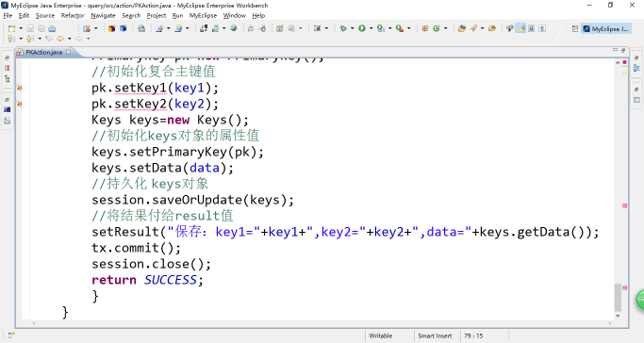
Task: Click the top icon in left sidebar
Action: click(x=7, y=58)
